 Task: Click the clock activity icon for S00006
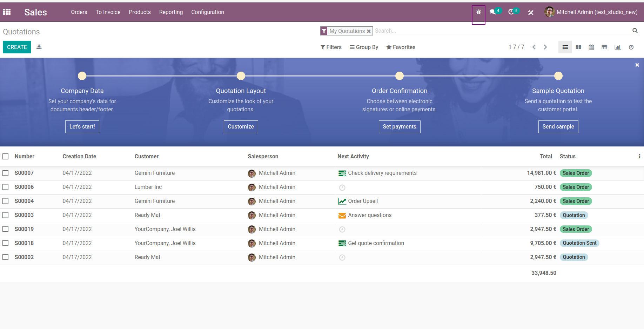(x=342, y=187)
